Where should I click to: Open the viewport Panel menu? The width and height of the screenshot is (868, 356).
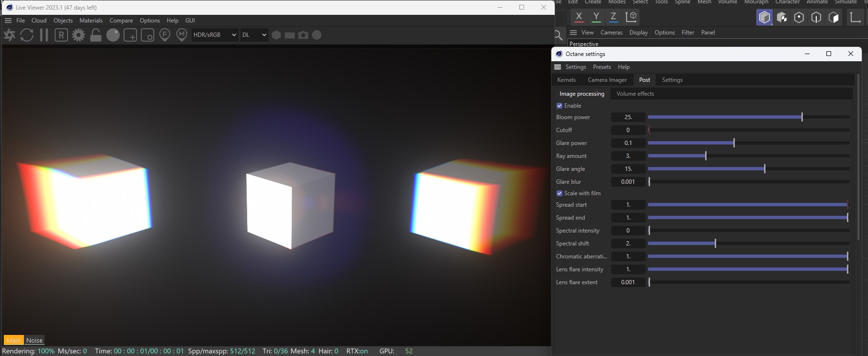[708, 33]
